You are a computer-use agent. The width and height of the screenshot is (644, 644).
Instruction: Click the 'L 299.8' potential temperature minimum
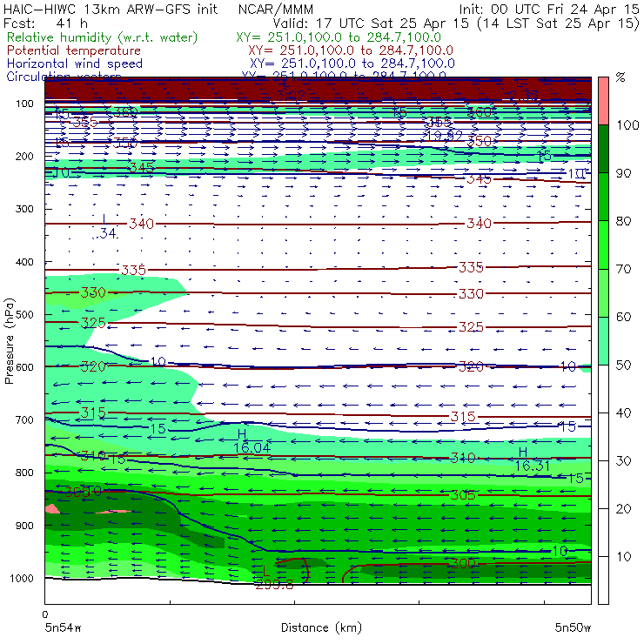click(274, 578)
